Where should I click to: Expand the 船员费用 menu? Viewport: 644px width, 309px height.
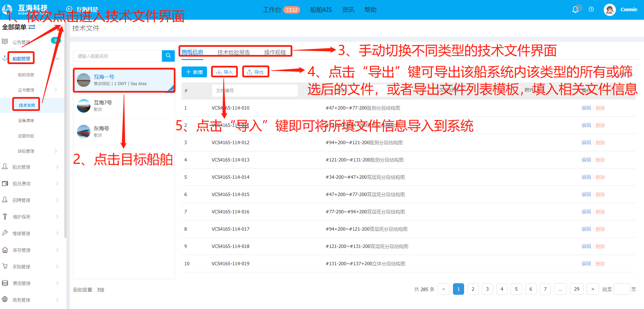click(57, 184)
